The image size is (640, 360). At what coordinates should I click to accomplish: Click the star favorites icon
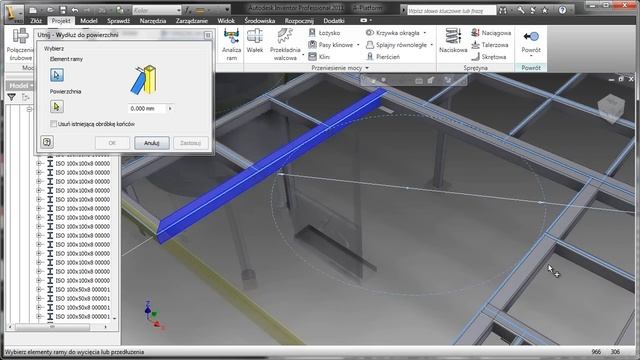tap(544, 10)
